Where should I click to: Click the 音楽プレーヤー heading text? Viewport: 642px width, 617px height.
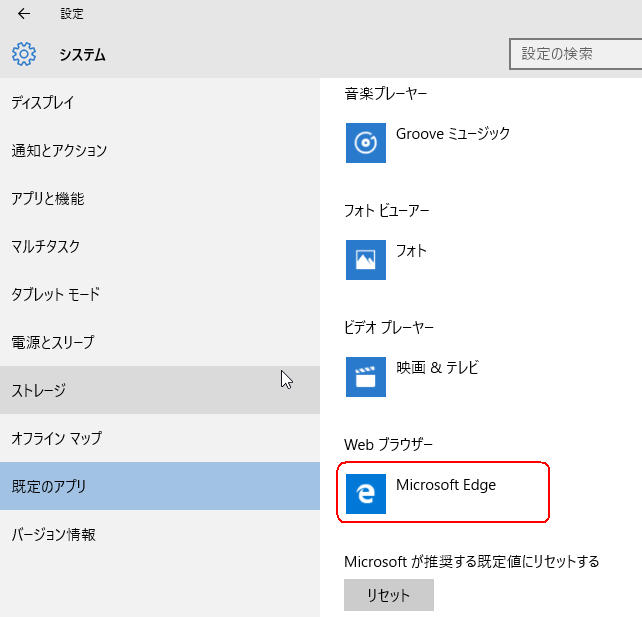click(x=386, y=94)
